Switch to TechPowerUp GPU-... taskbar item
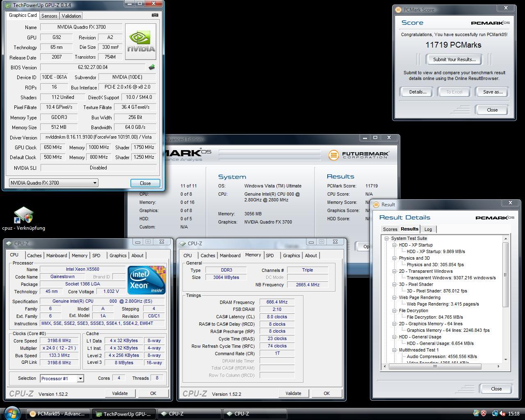 (x=123, y=414)
